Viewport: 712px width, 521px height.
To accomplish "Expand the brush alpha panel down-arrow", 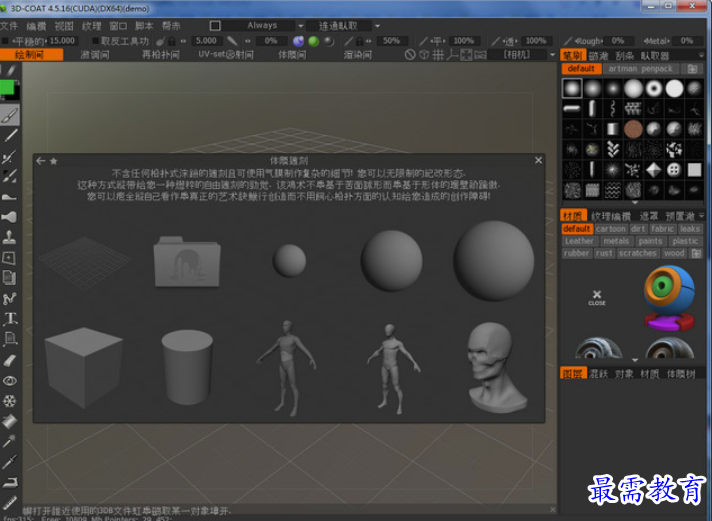I will coord(635,203).
